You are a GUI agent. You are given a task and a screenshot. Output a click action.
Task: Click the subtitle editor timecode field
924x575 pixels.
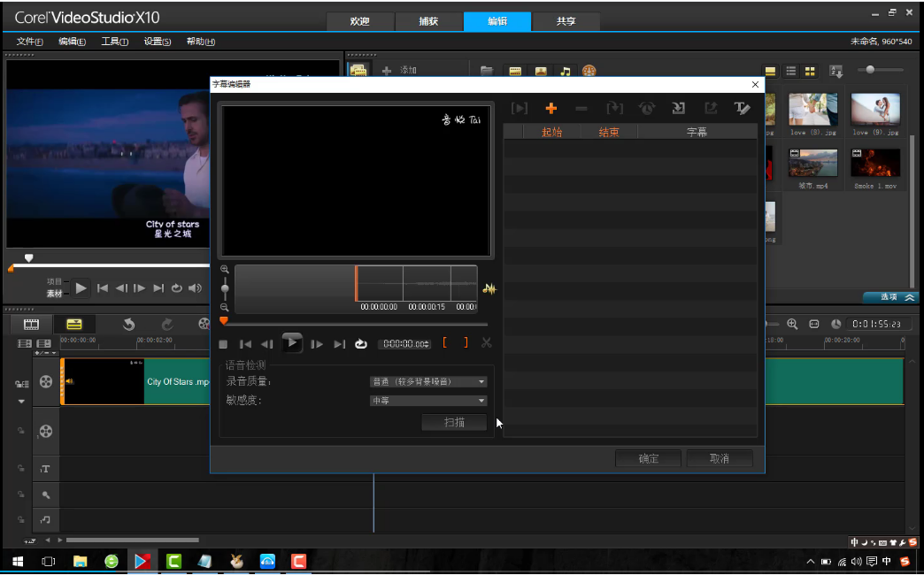pyautogui.click(x=404, y=344)
